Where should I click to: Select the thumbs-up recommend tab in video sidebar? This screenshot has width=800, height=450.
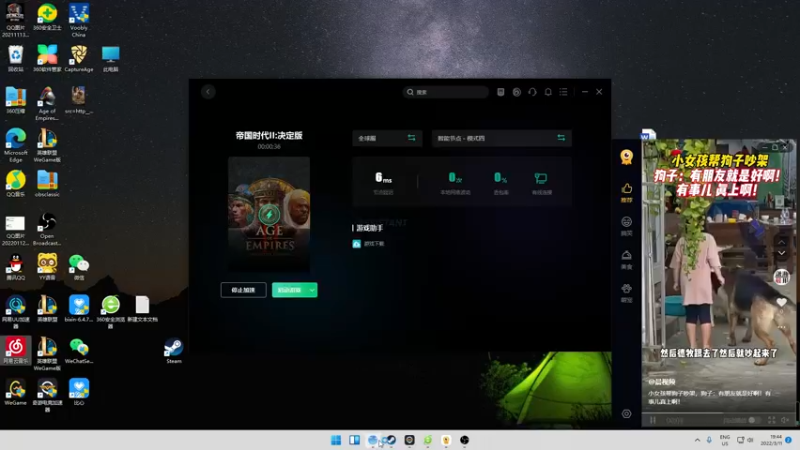627,192
